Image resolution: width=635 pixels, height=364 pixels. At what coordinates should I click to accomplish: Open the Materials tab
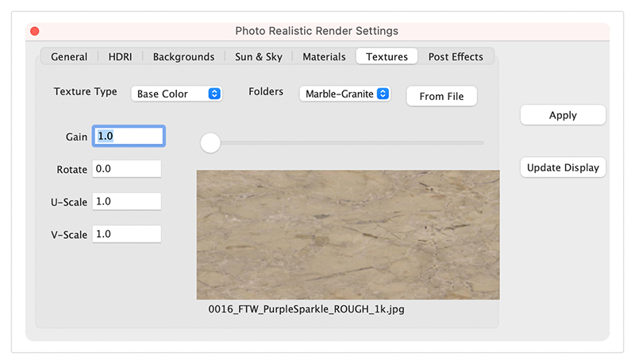(x=324, y=57)
